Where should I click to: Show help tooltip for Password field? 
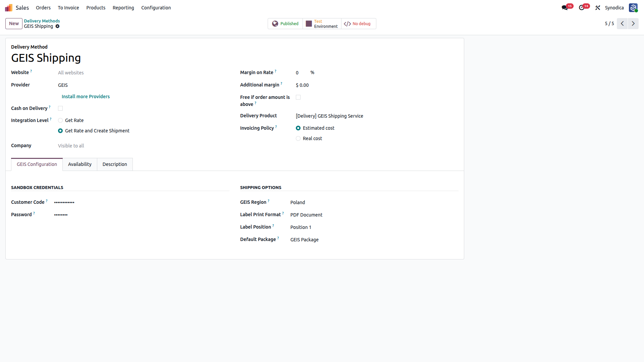[x=34, y=213]
